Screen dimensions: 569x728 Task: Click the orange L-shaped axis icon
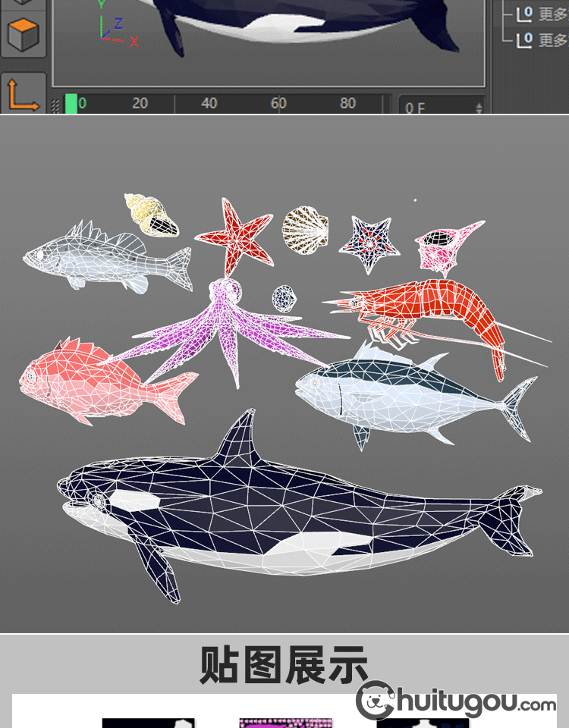click(x=22, y=94)
